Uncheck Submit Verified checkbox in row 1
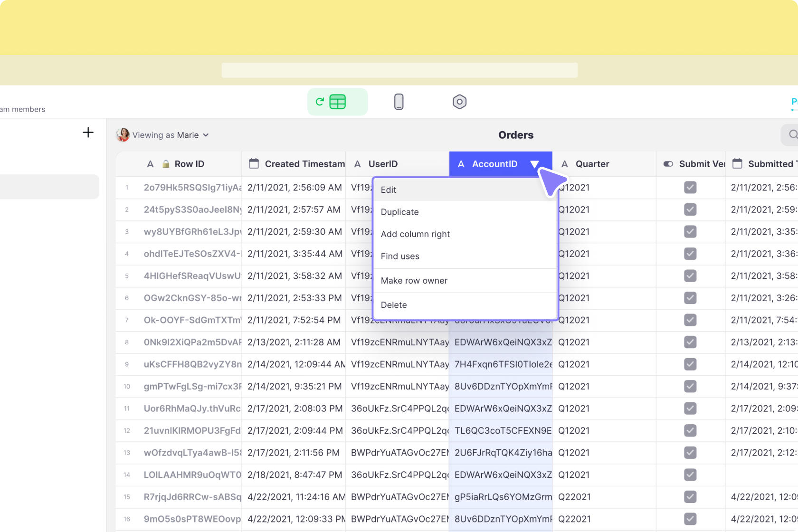This screenshot has width=798, height=532. [x=690, y=188]
